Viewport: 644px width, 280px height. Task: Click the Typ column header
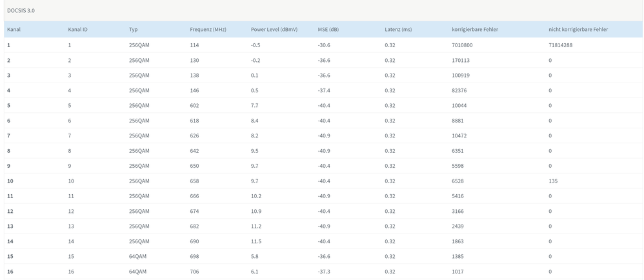133,30
